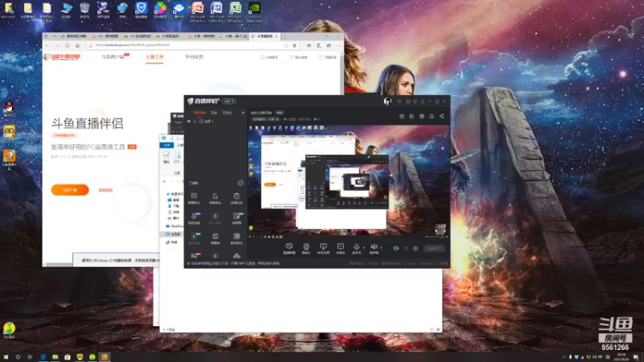The width and height of the screenshot is (644, 362).
Task: Click the browser home button
Action: pyautogui.click(x=77, y=45)
